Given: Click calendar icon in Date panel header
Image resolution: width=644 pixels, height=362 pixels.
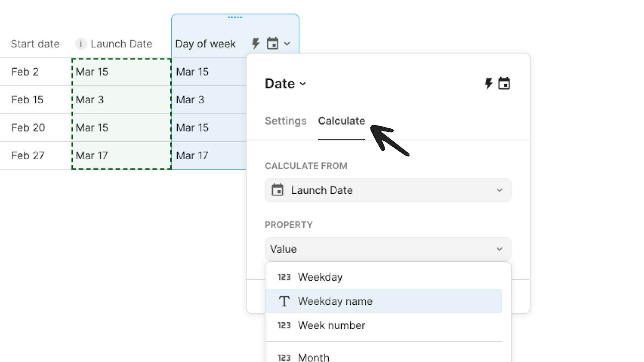Looking at the screenshot, I should tap(504, 84).
